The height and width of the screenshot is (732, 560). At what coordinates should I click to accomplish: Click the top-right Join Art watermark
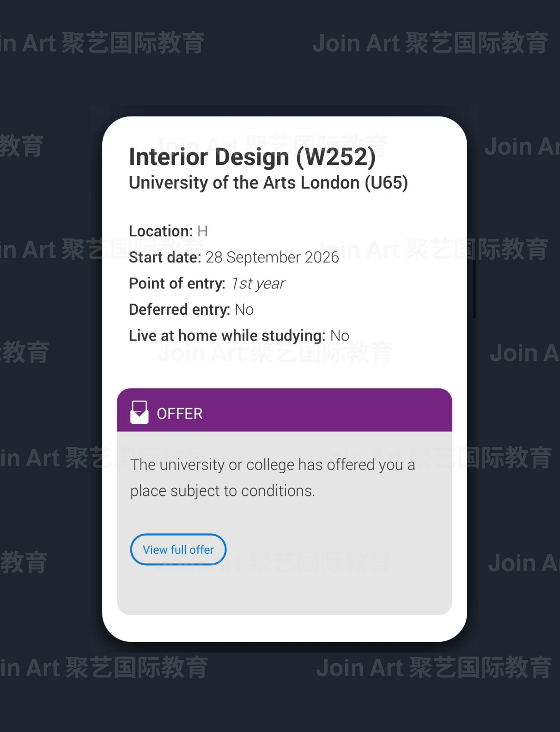(x=430, y=43)
